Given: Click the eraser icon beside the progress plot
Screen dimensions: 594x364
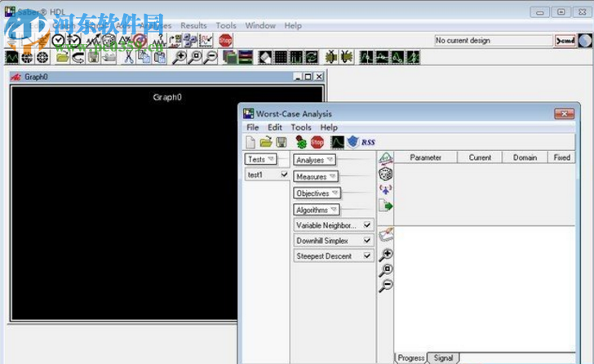Looking at the screenshot, I should tap(386, 234).
